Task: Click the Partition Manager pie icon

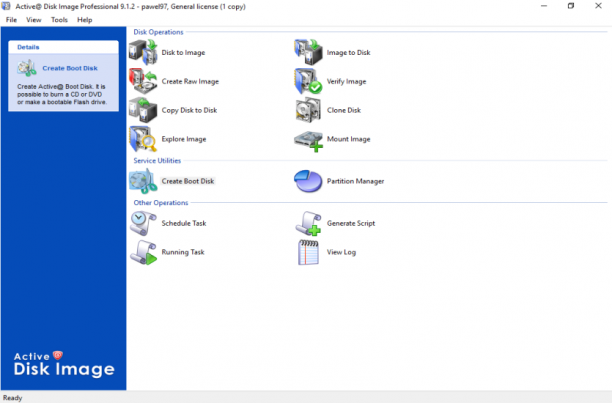Action: point(308,181)
